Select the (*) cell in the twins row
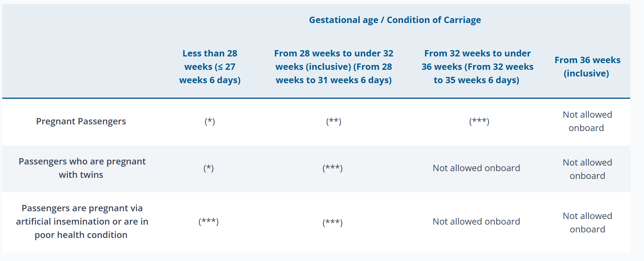644x261 pixels. coord(209,168)
